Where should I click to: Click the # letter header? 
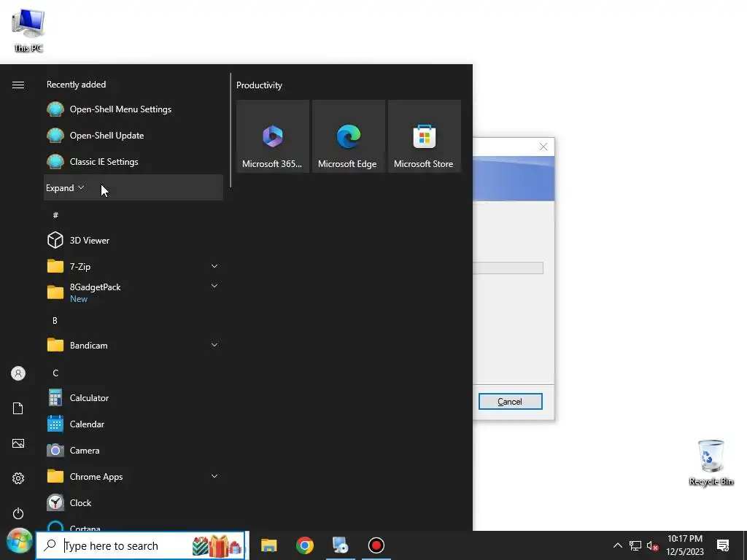tap(55, 215)
